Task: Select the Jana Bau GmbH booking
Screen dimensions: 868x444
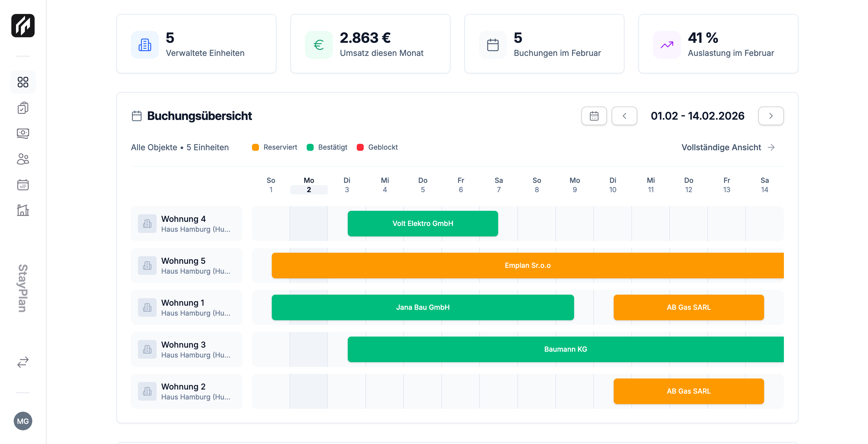Action: coord(423,307)
